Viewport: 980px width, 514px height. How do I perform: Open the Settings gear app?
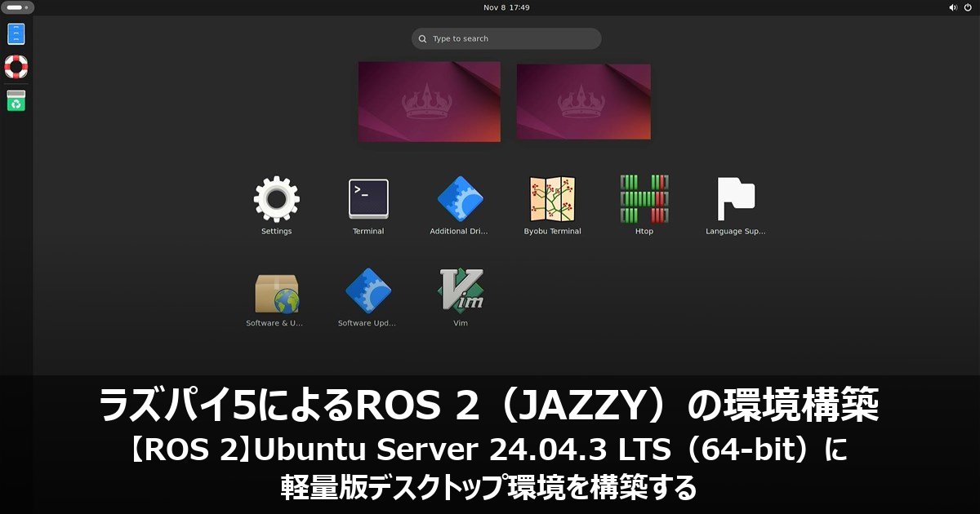tap(276, 201)
